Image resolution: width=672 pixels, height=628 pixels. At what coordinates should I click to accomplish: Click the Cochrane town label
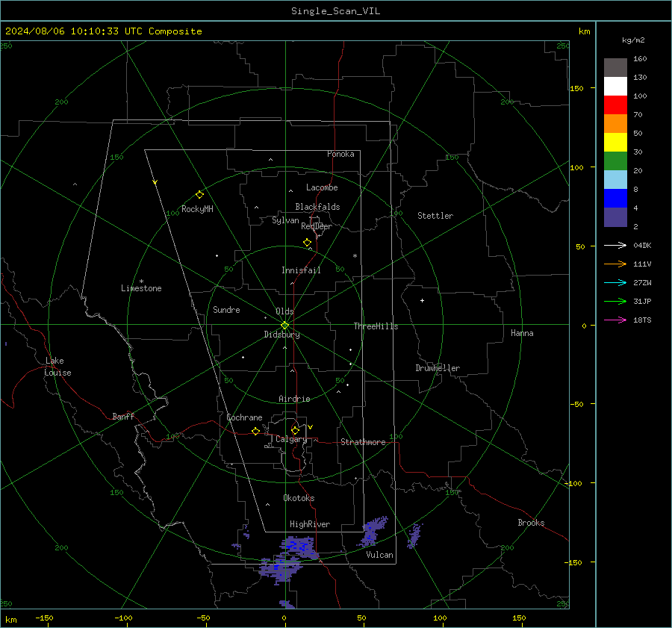[x=244, y=417]
